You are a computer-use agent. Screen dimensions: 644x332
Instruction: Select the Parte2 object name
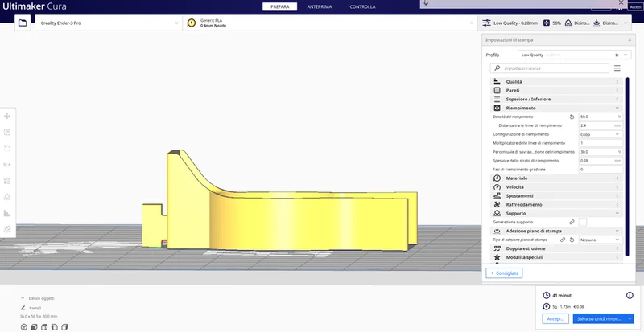[35, 308]
